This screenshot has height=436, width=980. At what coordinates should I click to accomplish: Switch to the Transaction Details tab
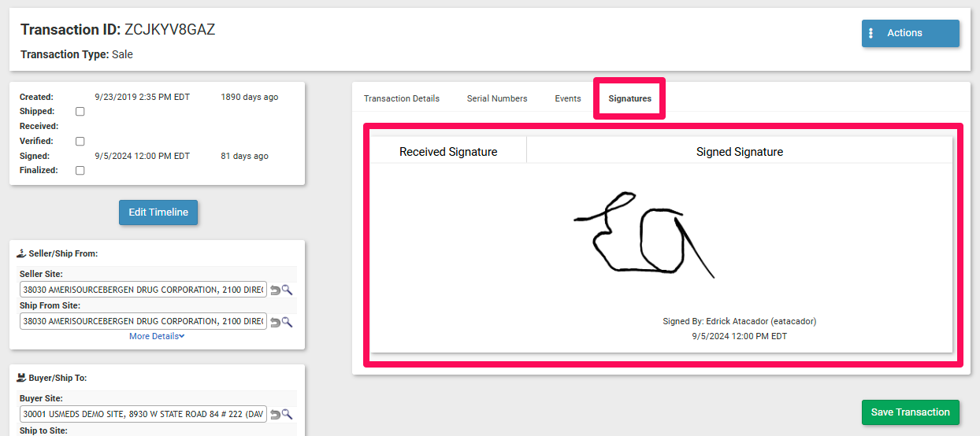point(402,98)
